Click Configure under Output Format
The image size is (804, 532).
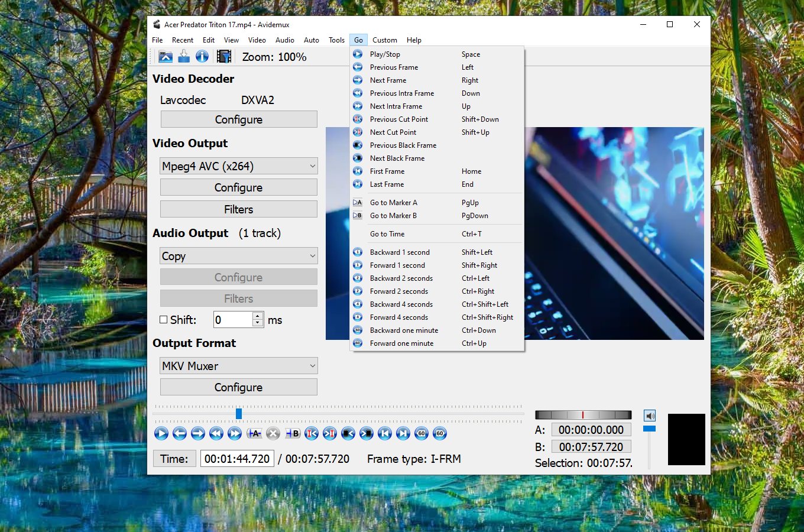coord(239,387)
